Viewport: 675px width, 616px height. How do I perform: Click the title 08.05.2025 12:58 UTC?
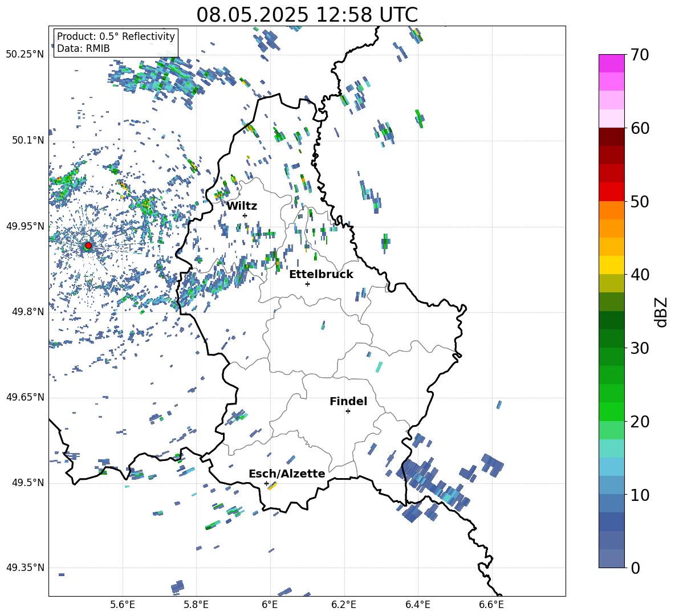(307, 15)
